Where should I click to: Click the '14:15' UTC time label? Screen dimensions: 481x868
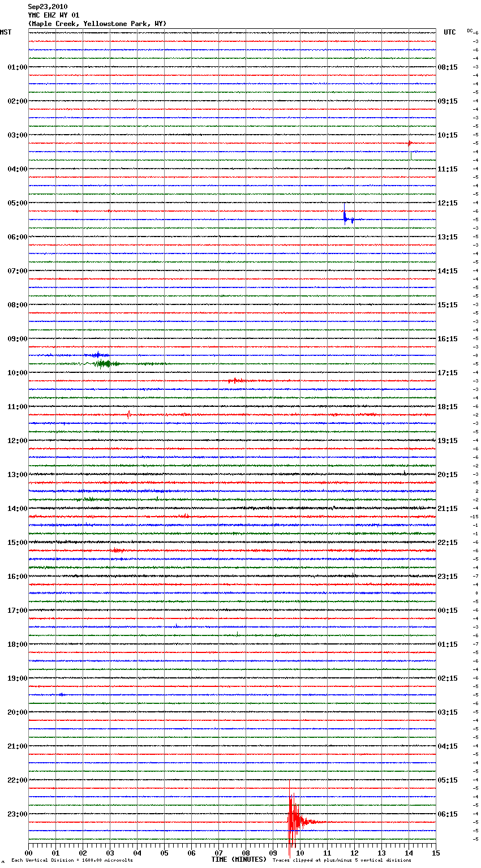[x=448, y=271]
